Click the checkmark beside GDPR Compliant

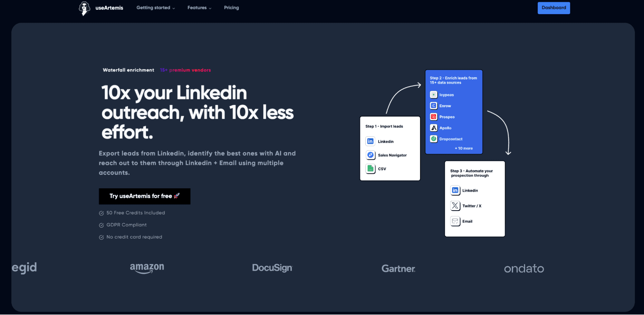[101, 225]
